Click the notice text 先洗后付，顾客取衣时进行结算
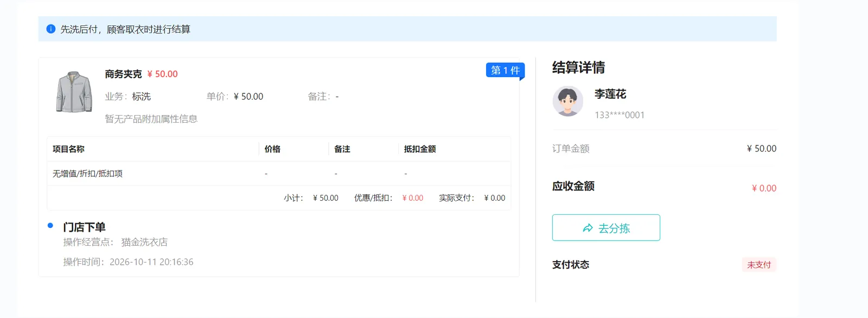 pos(125,29)
